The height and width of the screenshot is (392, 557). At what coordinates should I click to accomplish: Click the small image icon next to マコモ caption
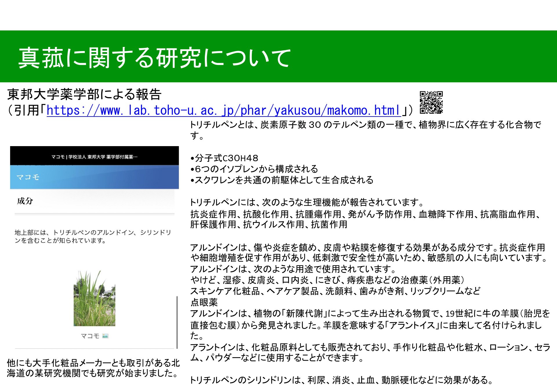[105, 336]
